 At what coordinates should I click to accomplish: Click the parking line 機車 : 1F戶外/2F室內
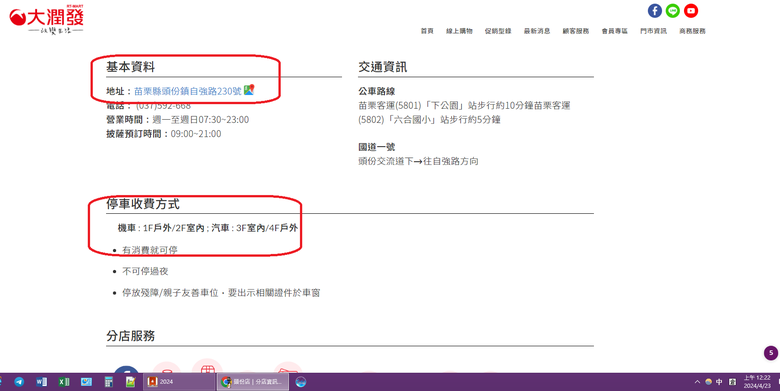161,228
